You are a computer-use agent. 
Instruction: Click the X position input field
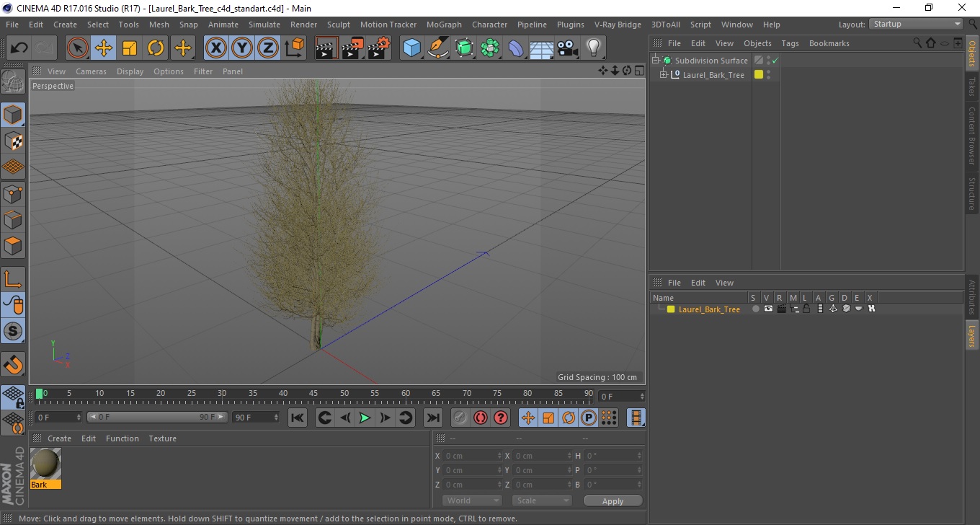pyautogui.click(x=473, y=456)
